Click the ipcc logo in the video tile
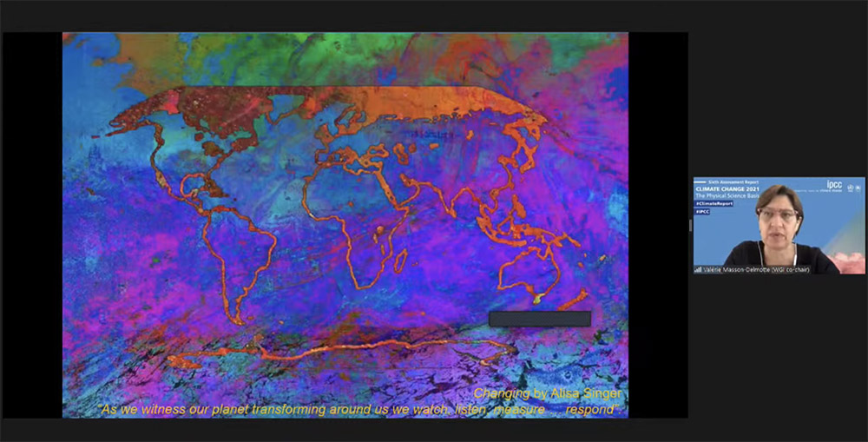 (834, 184)
